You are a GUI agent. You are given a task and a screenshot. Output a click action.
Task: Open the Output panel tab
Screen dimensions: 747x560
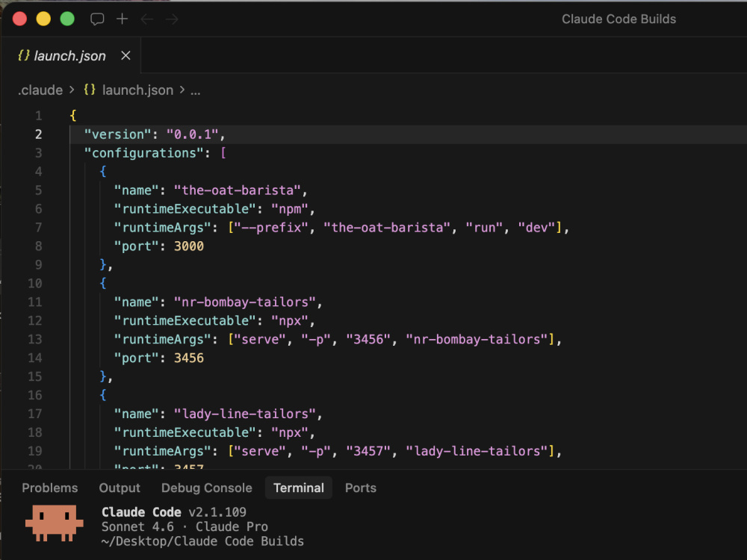tap(120, 488)
